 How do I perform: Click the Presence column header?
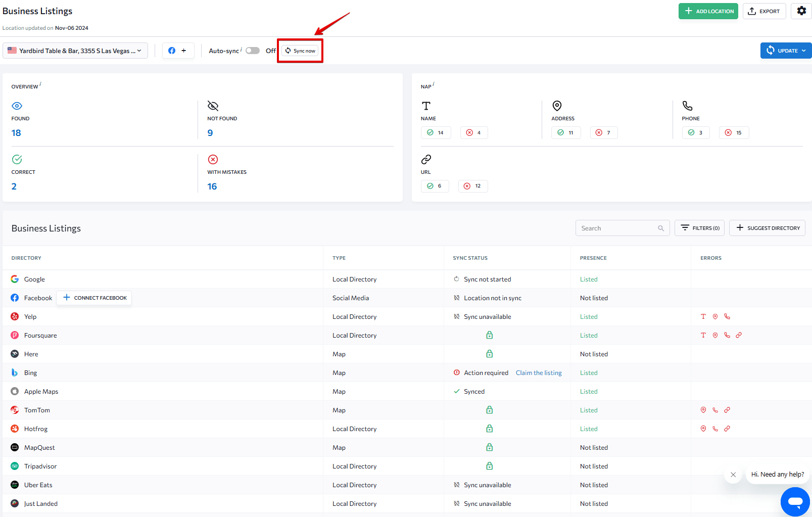pyautogui.click(x=593, y=258)
